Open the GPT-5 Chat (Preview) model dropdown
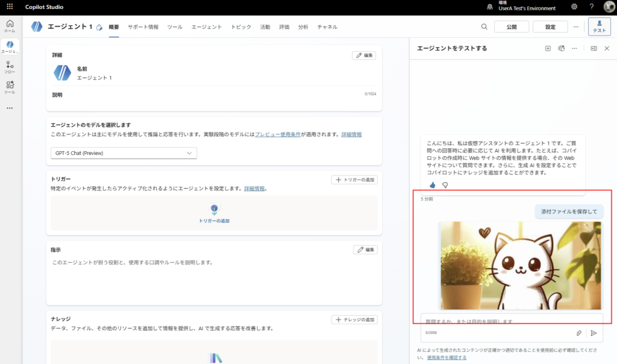 click(x=124, y=152)
